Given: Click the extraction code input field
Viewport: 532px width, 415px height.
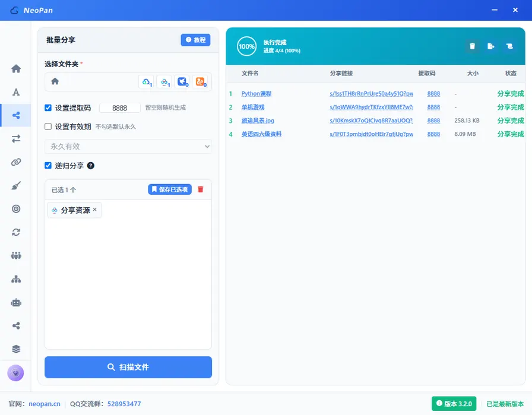Looking at the screenshot, I should (x=120, y=108).
